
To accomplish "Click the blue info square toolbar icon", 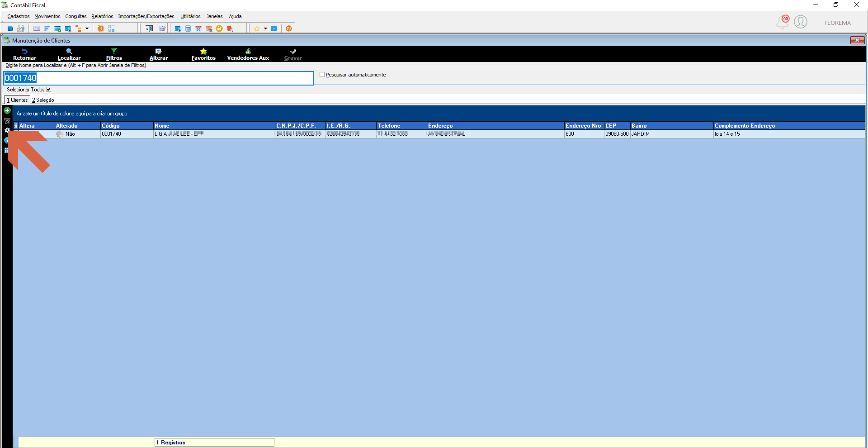I will pyautogui.click(x=274, y=29).
